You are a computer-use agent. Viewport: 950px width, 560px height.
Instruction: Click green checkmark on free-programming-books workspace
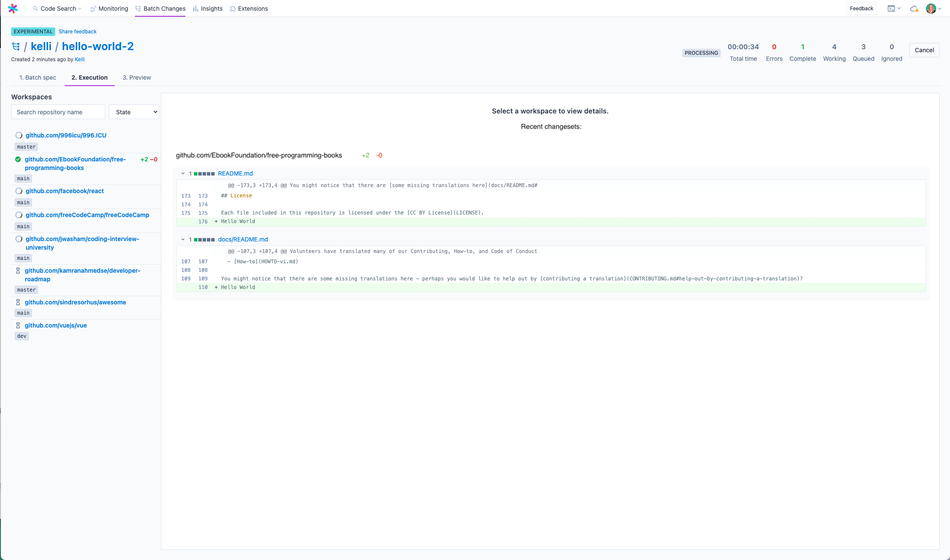pyautogui.click(x=18, y=159)
